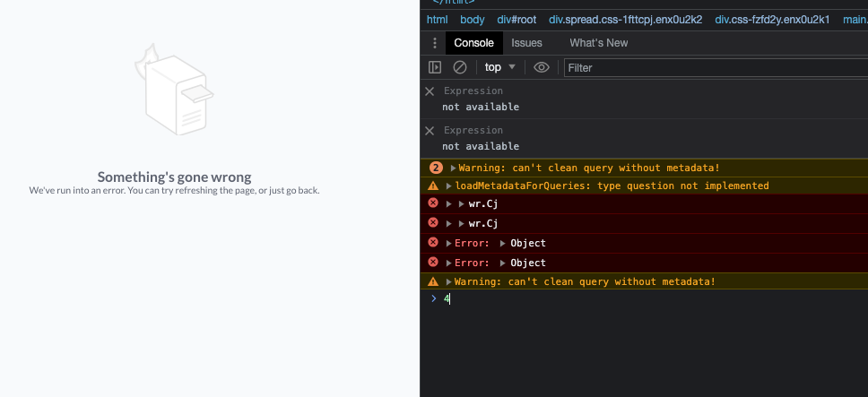This screenshot has height=397, width=868.
Task: Clear the console with the circle-slash icon
Action: click(460, 67)
